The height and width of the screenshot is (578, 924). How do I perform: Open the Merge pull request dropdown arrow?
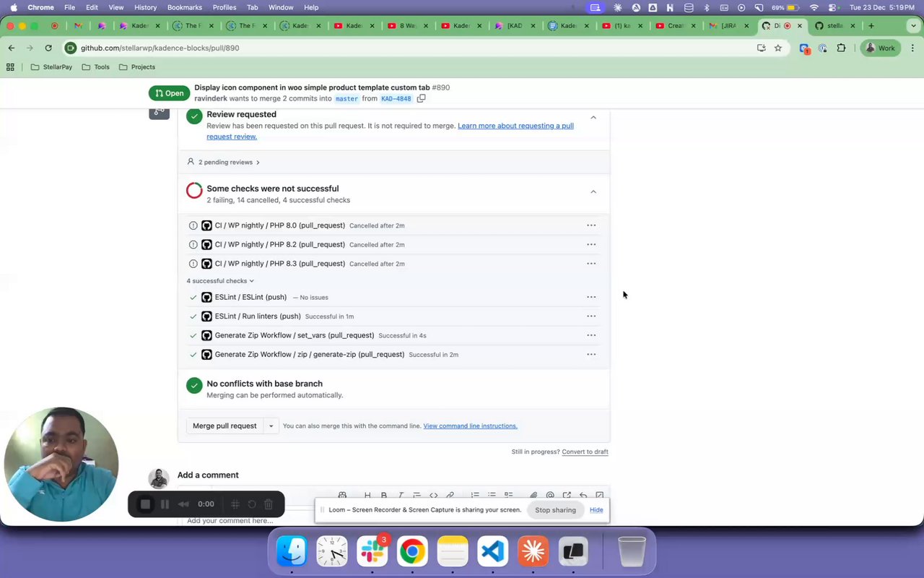[271, 426]
